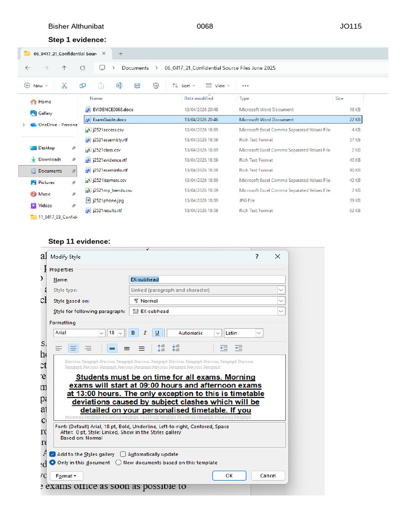This screenshot has width=399, height=532.
Task: Click the Modify Style help question mark
Action: (257, 257)
